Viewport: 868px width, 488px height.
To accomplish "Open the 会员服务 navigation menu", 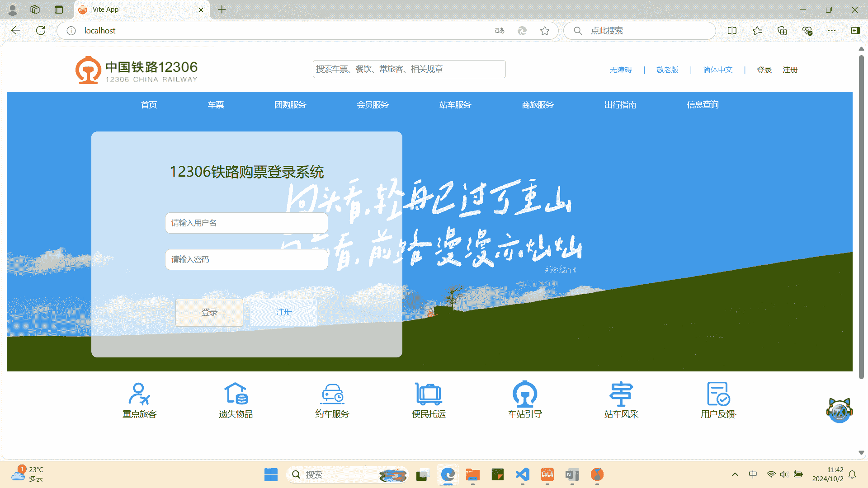I will (373, 105).
